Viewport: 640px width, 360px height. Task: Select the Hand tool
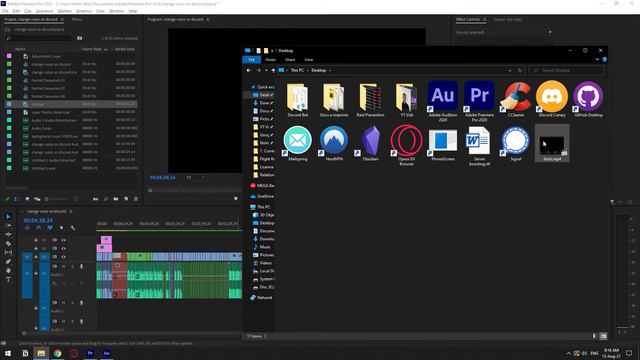8,271
